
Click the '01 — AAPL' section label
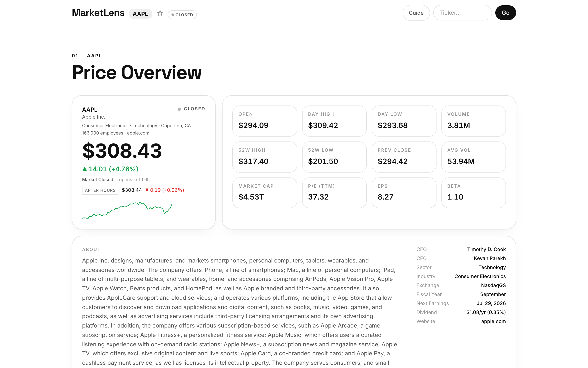(87, 56)
